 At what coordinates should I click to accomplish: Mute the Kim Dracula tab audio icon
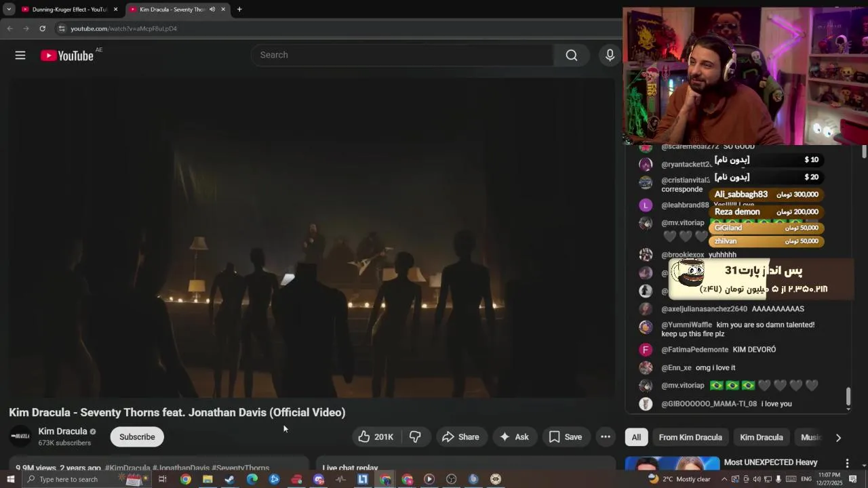212,9
